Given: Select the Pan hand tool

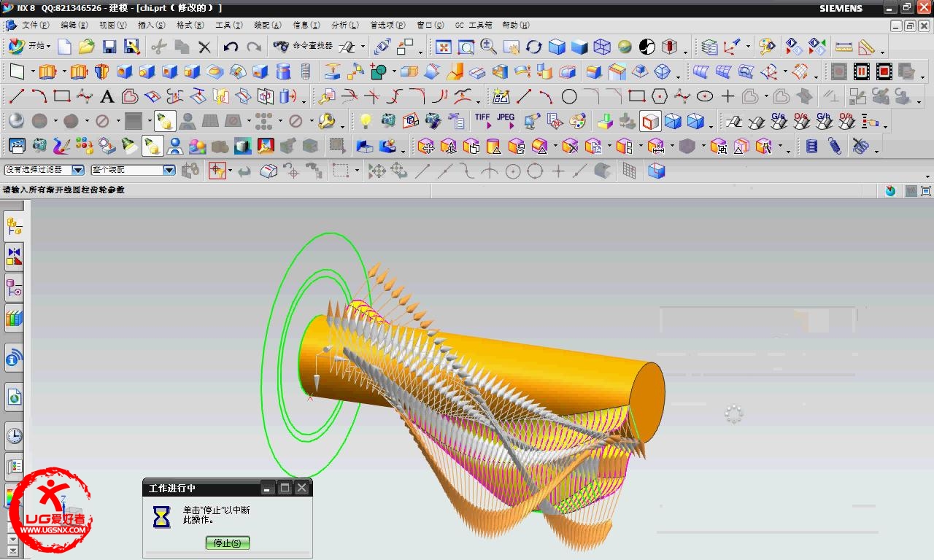Looking at the screenshot, I should point(511,47).
